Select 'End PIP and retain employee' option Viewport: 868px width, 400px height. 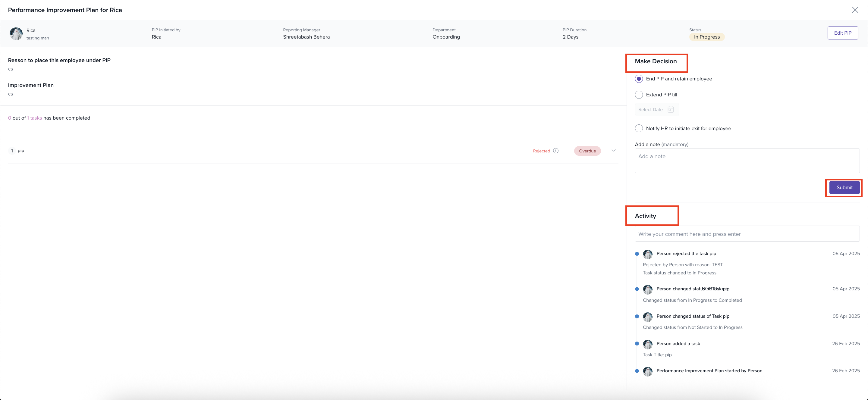tap(639, 78)
